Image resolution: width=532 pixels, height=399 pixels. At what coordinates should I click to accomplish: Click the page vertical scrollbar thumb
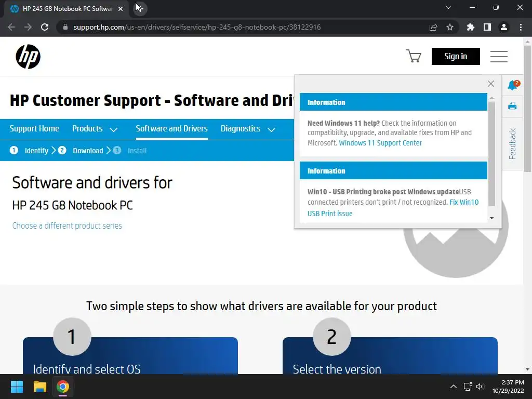pyautogui.click(x=527, y=109)
